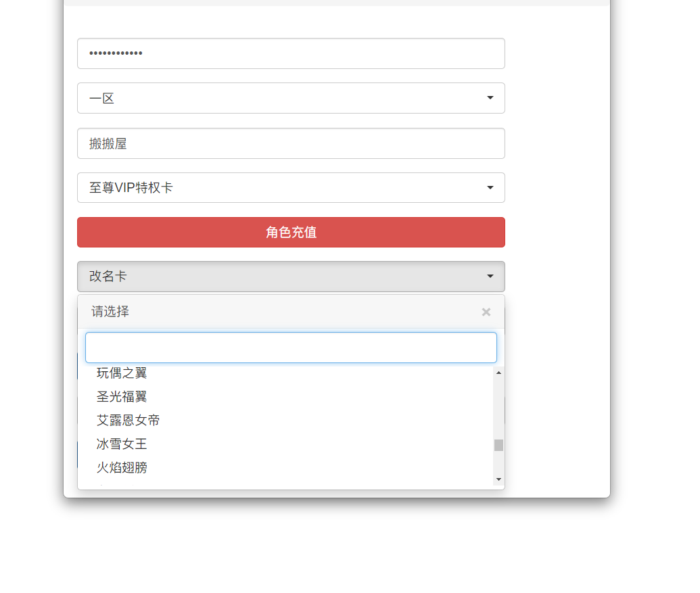Click the caret arrow on the 至尊VIP特权卡 selector

(x=490, y=187)
